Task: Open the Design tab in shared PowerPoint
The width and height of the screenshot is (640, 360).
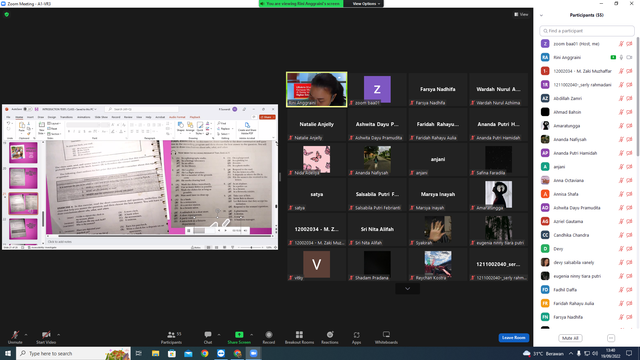Action: point(51,117)
